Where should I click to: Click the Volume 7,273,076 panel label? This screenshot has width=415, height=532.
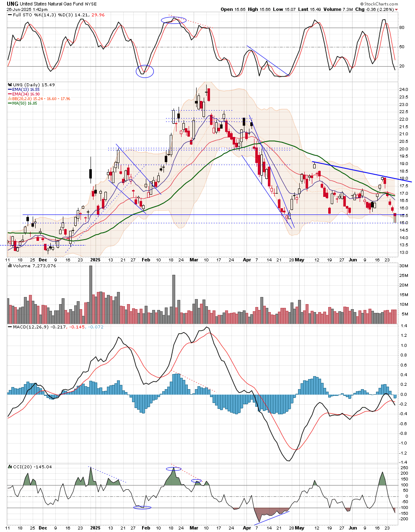point(34,266)
